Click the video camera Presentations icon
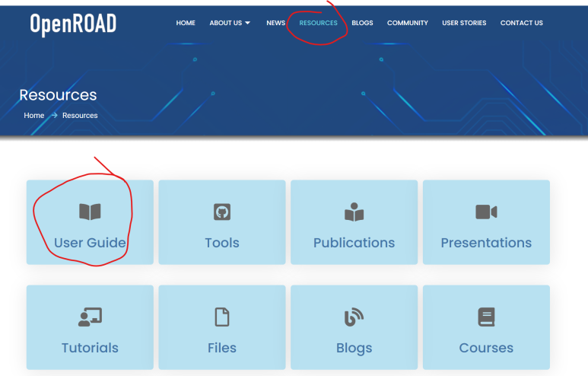Screen dimensions: 588x376 pos(486,212)
